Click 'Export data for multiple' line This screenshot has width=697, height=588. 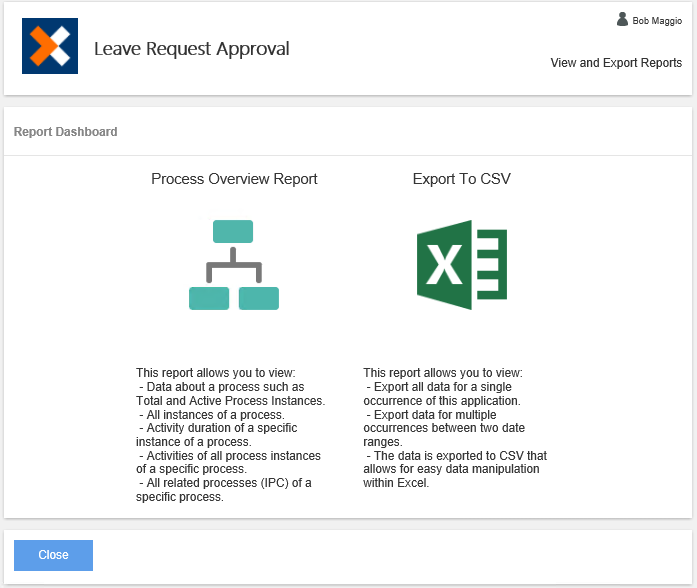[431, 415]
